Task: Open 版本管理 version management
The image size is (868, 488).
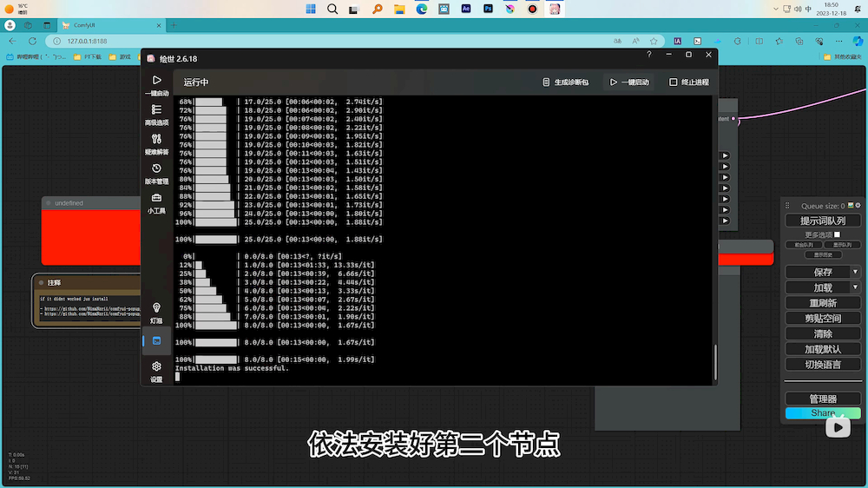Action: pyautogui.click(x=156, y=173)
